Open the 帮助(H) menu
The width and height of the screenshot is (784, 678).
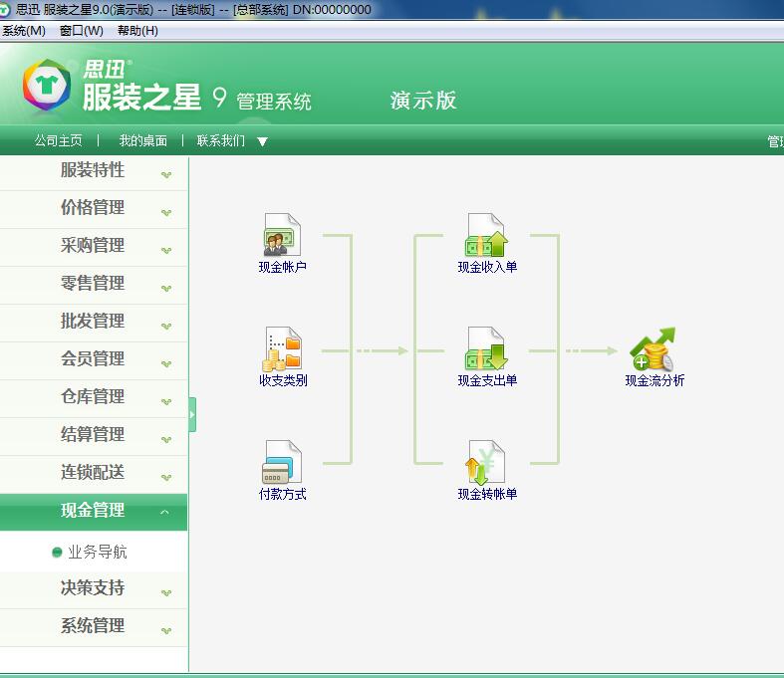tap(137, 31)
